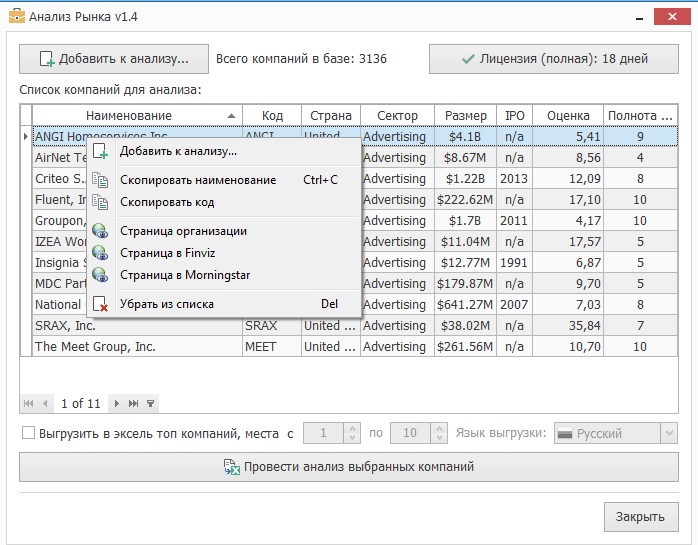The image size is (698, 545).
Task: Click the copy code icon in the context menu
Action: [100, 202]
